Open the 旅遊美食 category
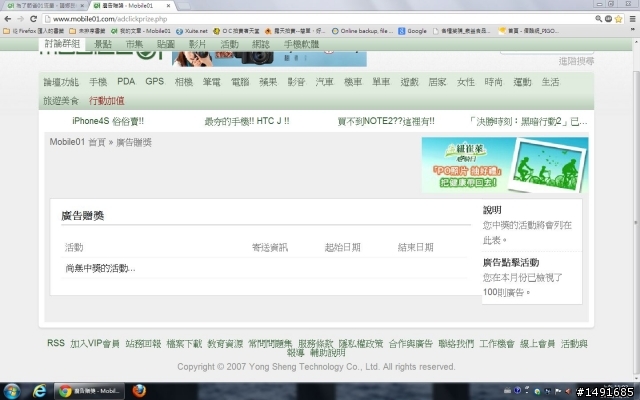 (x=61, y=100)
